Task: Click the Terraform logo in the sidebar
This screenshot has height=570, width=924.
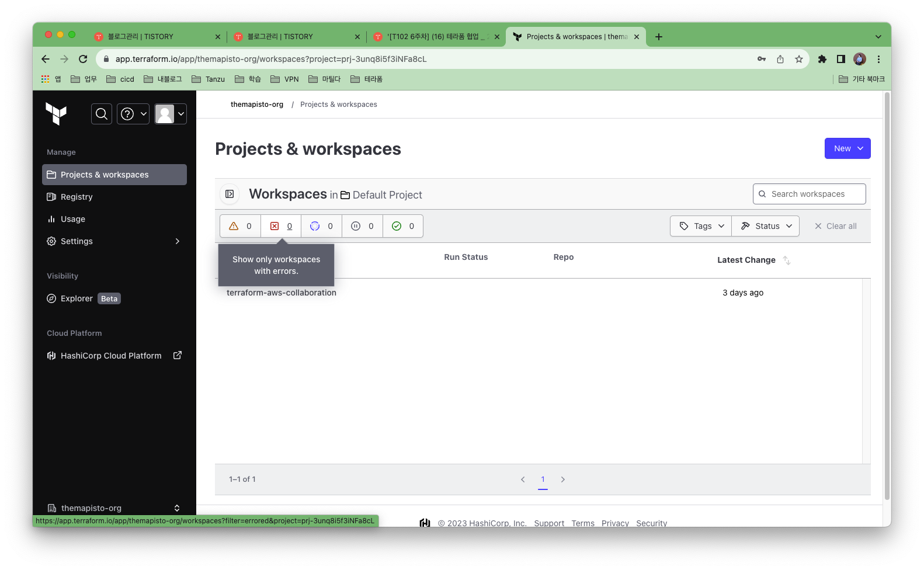Action: tap(56, 113)
